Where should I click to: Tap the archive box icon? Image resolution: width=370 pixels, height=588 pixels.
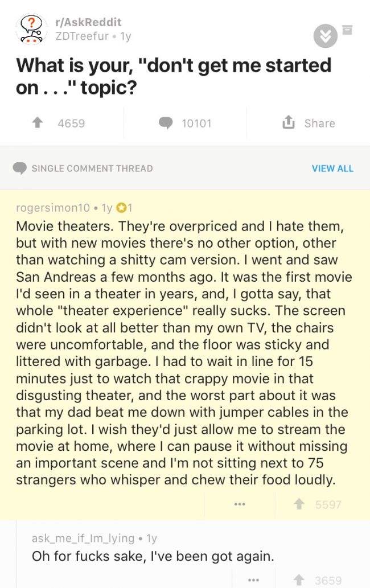[x=347, y=30]
